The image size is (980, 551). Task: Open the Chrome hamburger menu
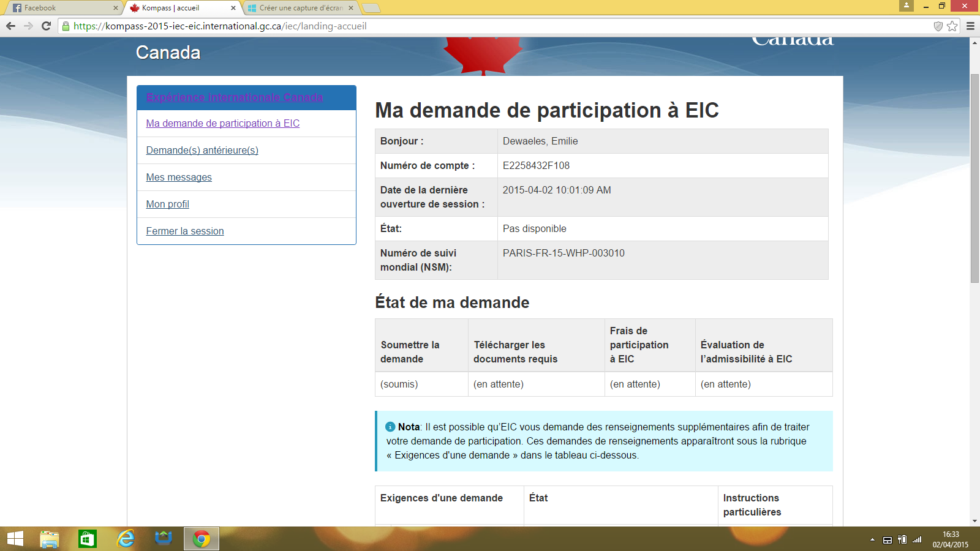[x=970, y=26]
